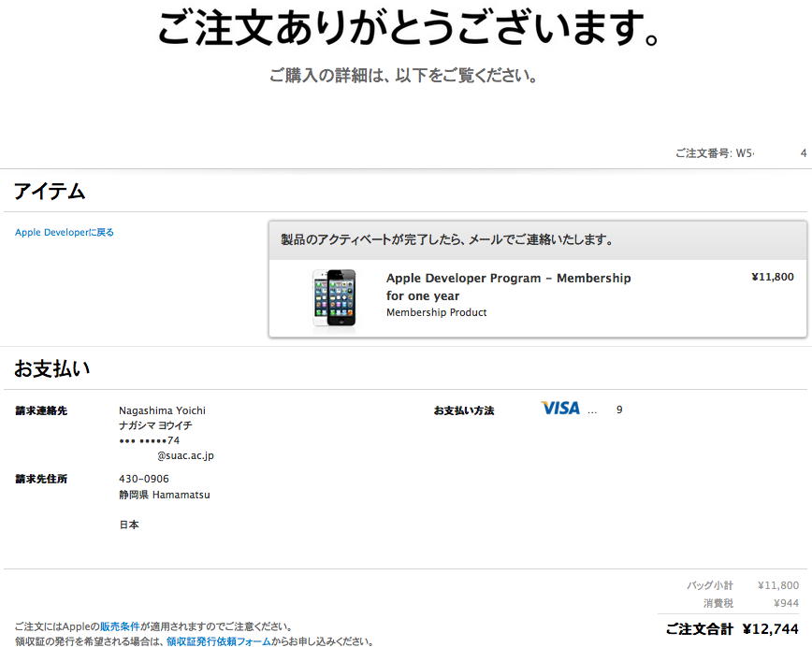Click the VISA card logo
Screen dimensions: 812x647
[560, 409]
